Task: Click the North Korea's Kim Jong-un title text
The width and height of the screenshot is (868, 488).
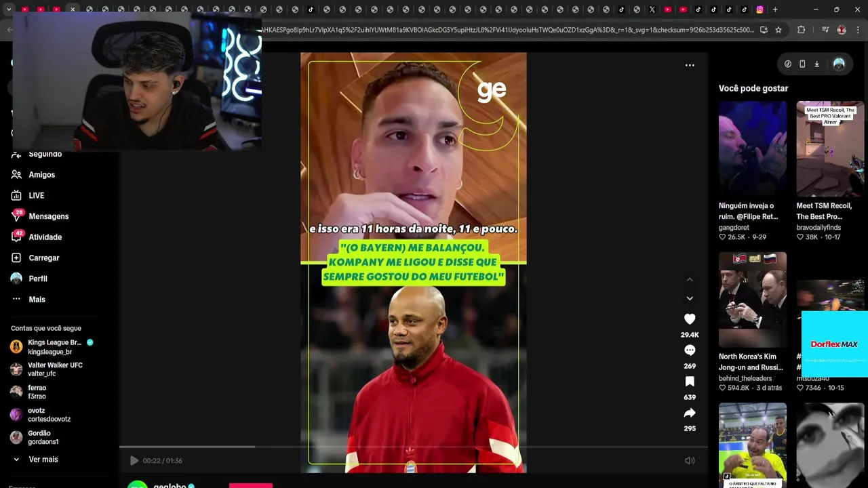Action: [x=751, y=362]
